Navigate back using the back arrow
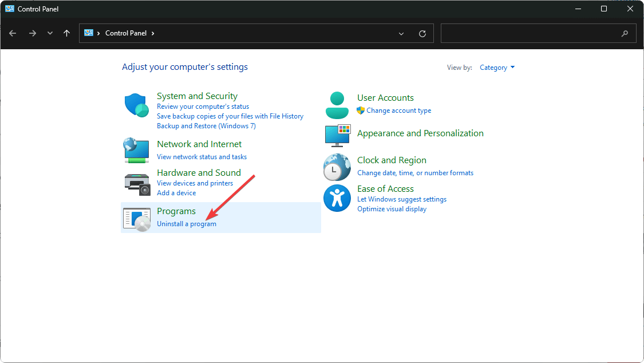The image size is (644, 363). (13, 33)
